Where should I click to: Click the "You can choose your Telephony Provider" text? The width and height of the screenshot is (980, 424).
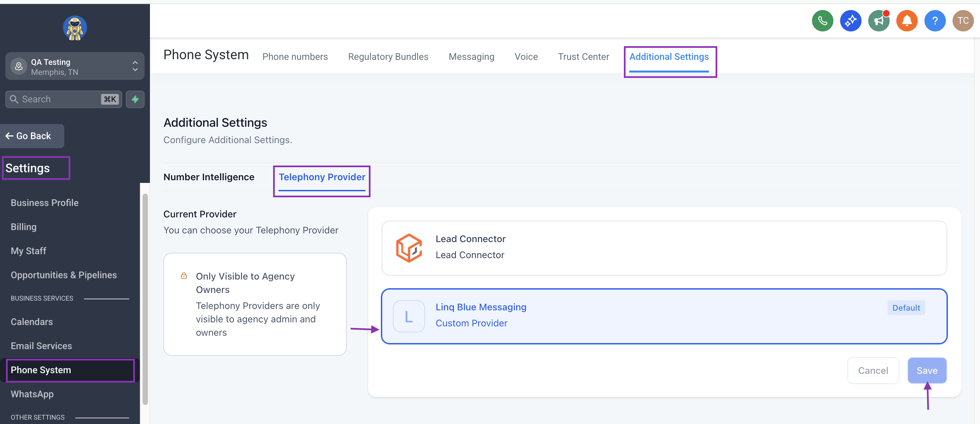coord(251,231)
